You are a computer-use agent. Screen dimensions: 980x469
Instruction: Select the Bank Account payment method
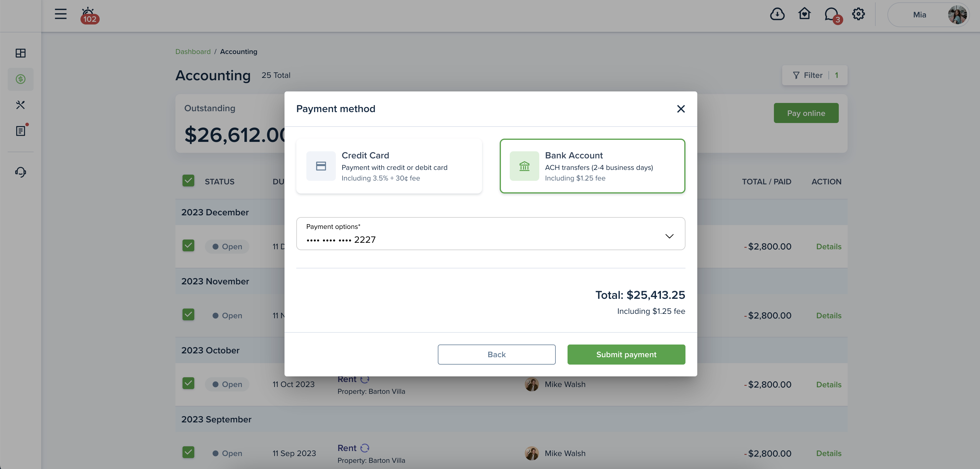pyautogui.click(x=592, y=166)
